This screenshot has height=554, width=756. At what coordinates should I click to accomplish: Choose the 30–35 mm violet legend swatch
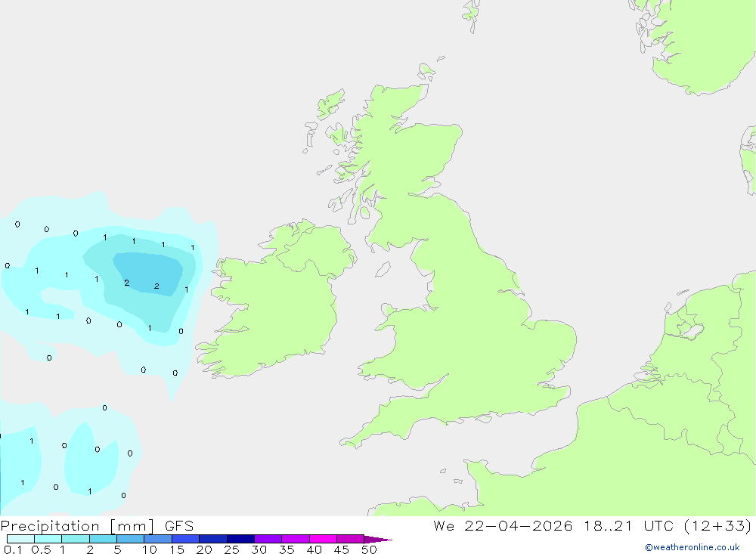(268, 539)
